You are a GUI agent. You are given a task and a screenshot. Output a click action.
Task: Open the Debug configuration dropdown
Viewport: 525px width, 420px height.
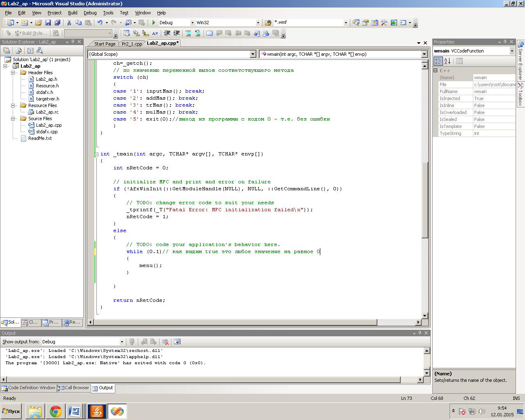pyautogui.click(x=192, y=23)
